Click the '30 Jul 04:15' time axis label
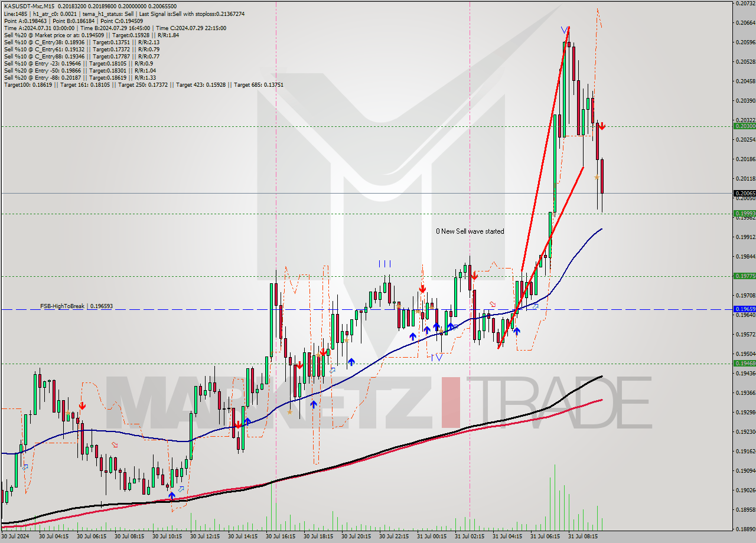Screen dimensions: 756x543 point(55,537)
